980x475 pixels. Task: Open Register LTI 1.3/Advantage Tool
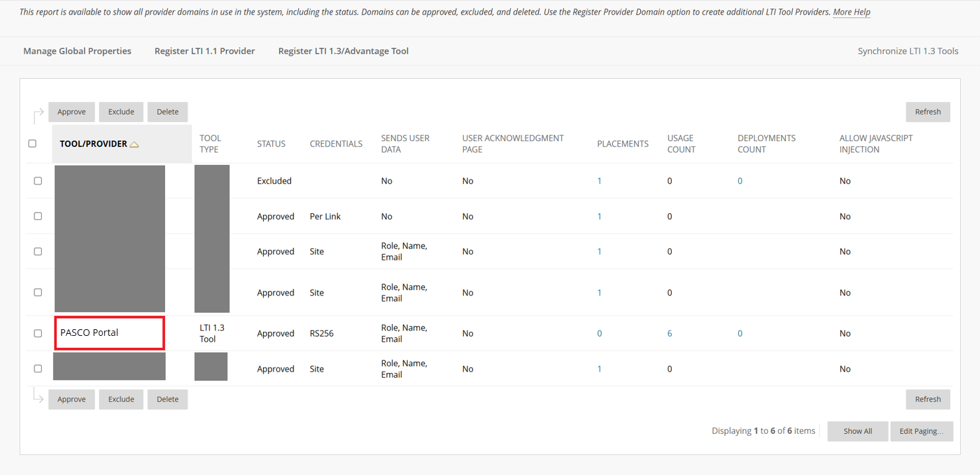coord(343,51)
